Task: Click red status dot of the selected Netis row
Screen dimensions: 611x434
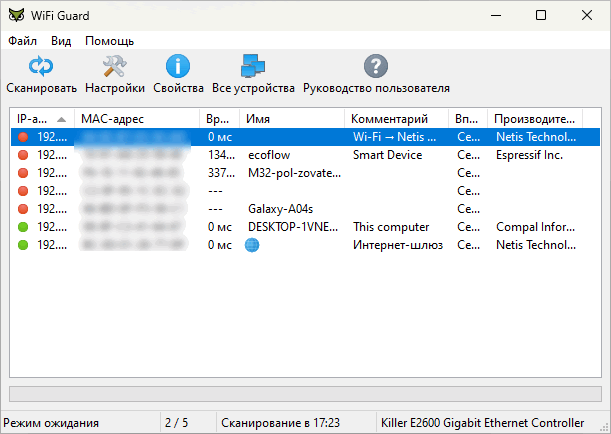Action: click(x=23, y=137)
